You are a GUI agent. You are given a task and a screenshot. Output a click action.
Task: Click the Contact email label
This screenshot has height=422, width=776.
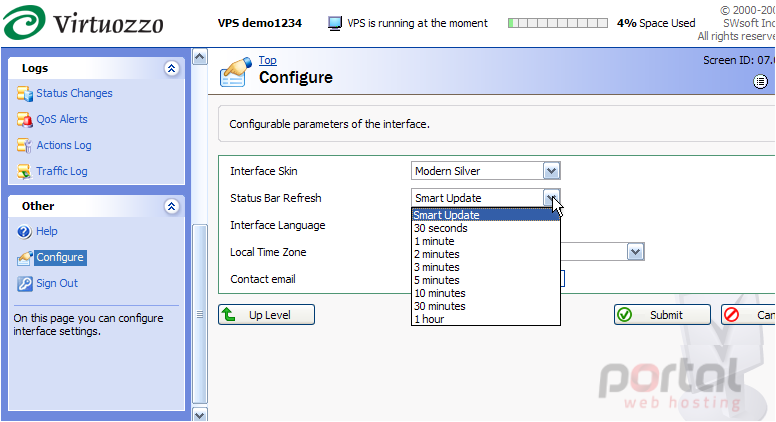click(263, 279)
